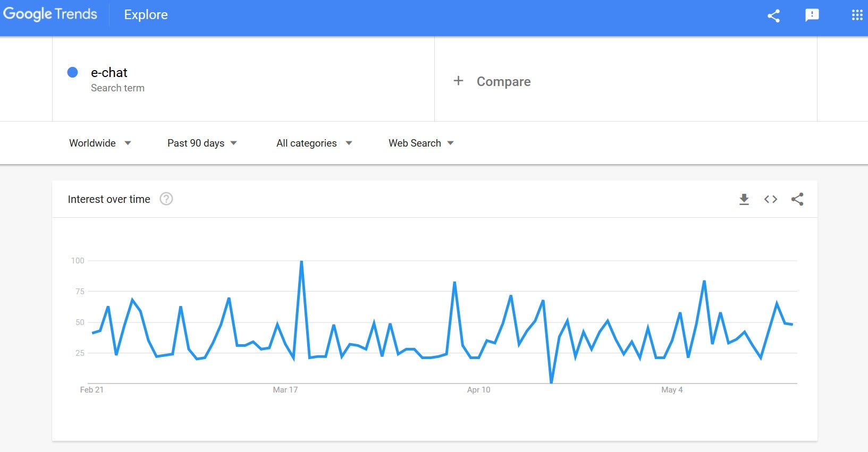Screen dimensions: 868x452
Task: Open the send feedback icon
Action: 812,15
